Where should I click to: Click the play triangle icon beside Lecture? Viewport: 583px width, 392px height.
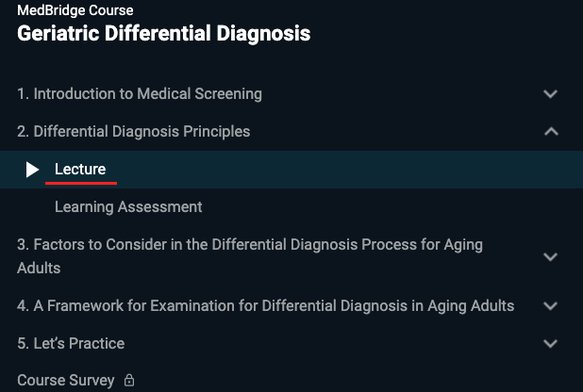coord(32,170)
